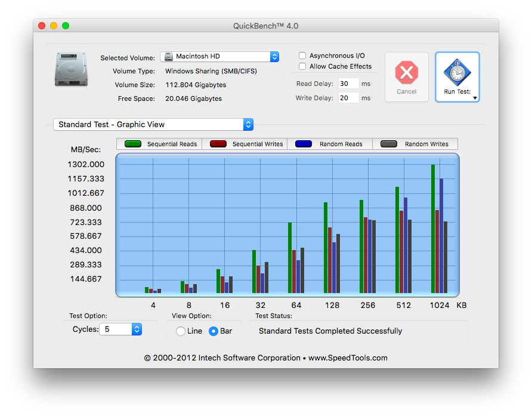532x416 pixels.
Task: Enable the Asynchronous I/O checkbox
Action: tap(302, 56)
